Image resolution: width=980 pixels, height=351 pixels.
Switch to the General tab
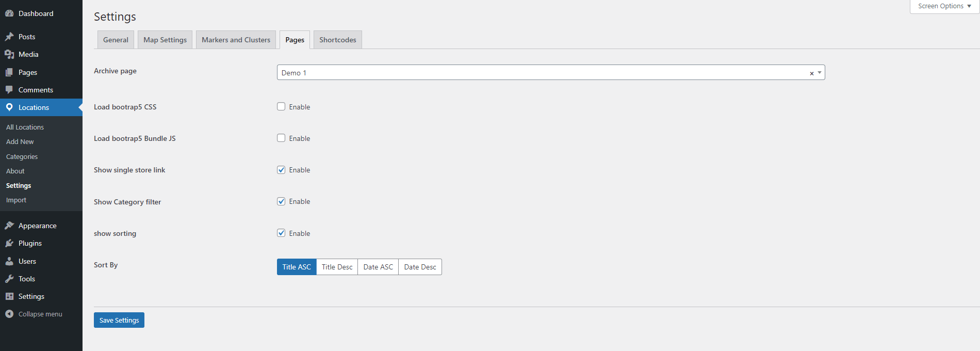pos(116,40)
